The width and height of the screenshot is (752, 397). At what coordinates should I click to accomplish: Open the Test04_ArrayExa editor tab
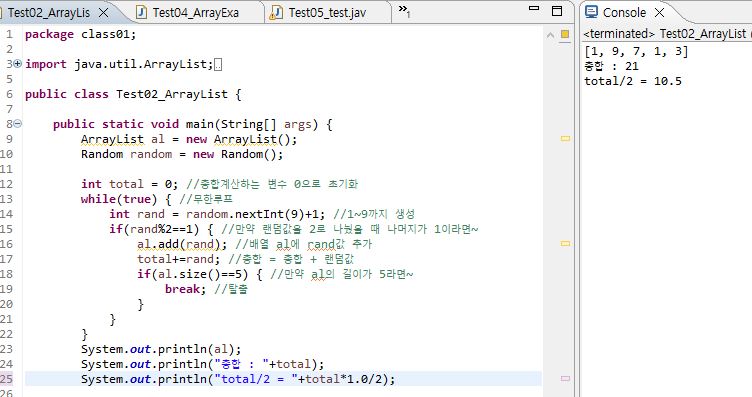196,13
